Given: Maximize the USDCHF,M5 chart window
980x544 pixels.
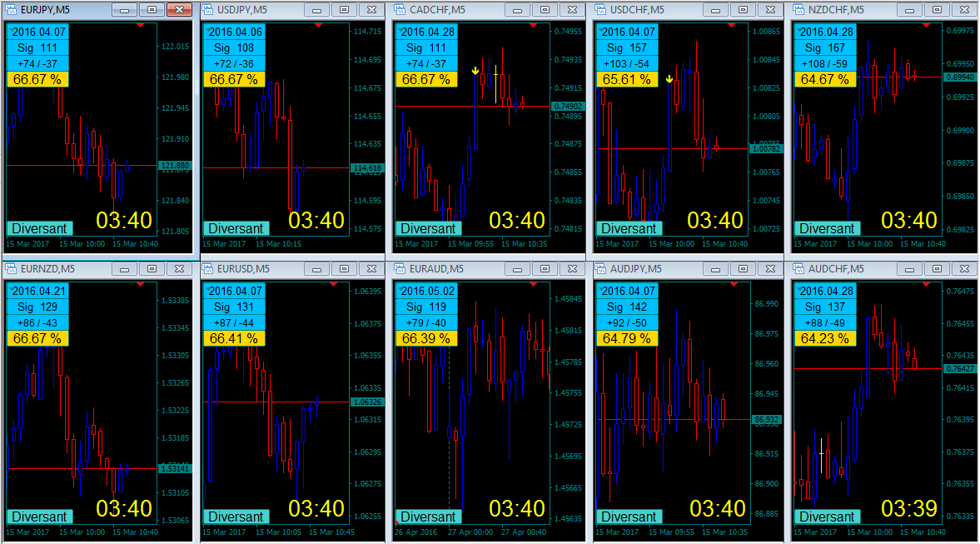Looking at the screenshot, I should coord(744,10).
